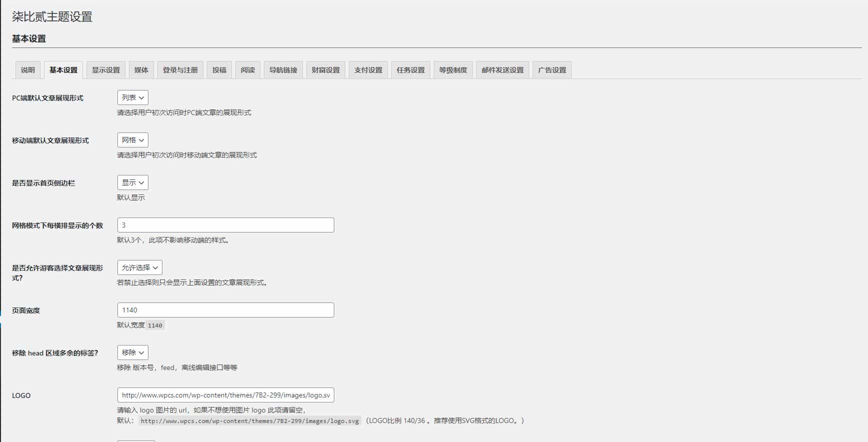Click the 移除 版本号，feed hint text
The image size is (868, 442).
coord(177,367)
